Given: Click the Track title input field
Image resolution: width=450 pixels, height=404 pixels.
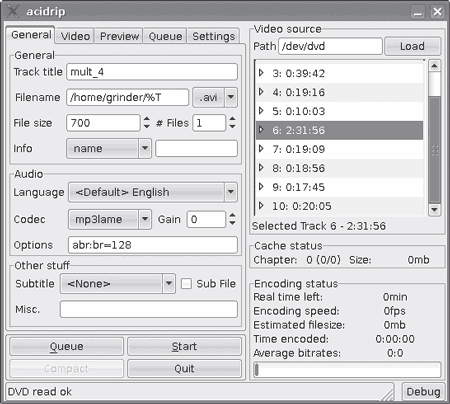Looking at the screenshot, I should point(152,72).
